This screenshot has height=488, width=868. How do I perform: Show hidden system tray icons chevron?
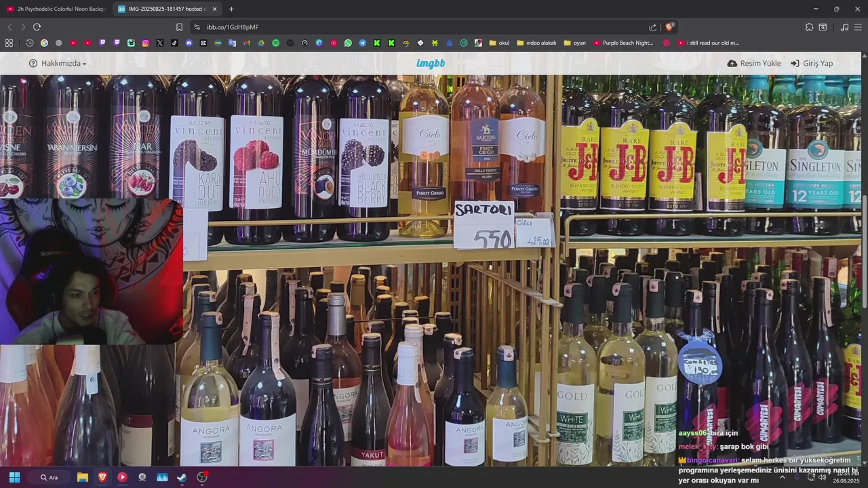pos(782,477)
